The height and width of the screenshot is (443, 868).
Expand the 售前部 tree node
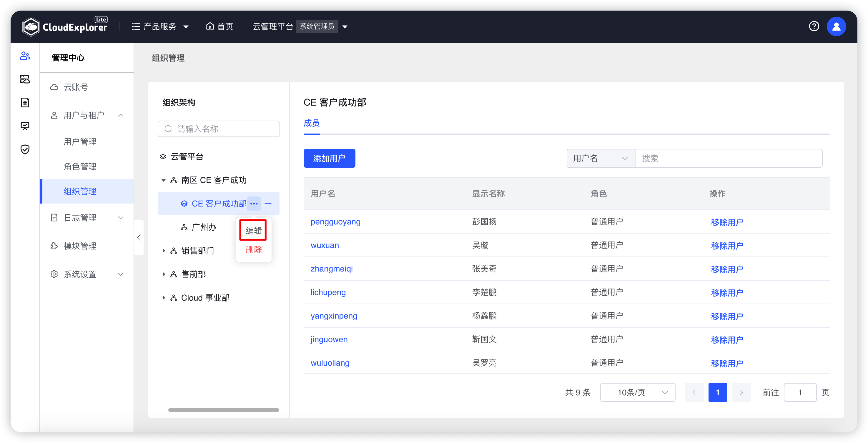pyautogui.click(x=163, y=274)
